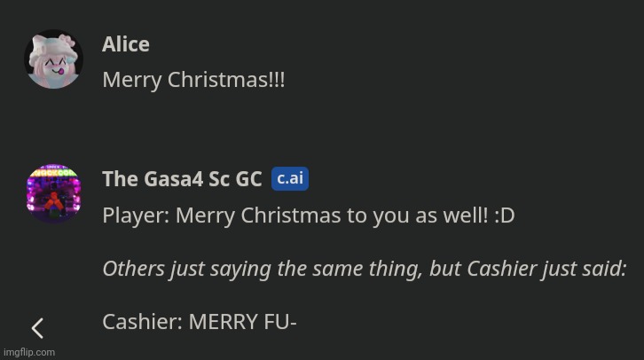Click the 'Player:' speaker label
The width and height of the screenshot is (644, 360).
point(136,215)
